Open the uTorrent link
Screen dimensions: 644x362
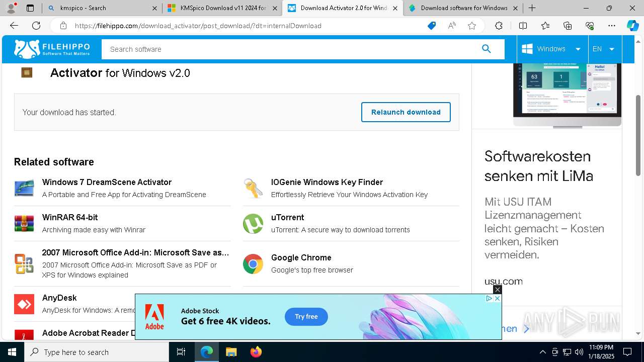tap(288, 217)
